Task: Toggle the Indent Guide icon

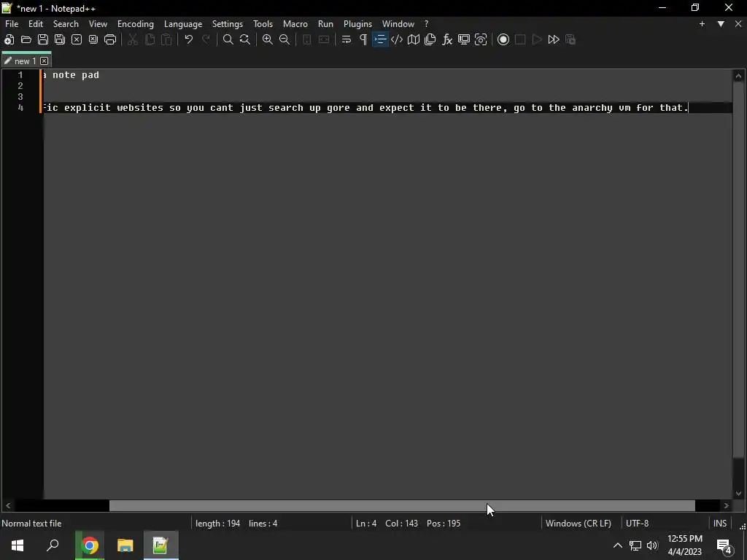Action: click(380, 39)
